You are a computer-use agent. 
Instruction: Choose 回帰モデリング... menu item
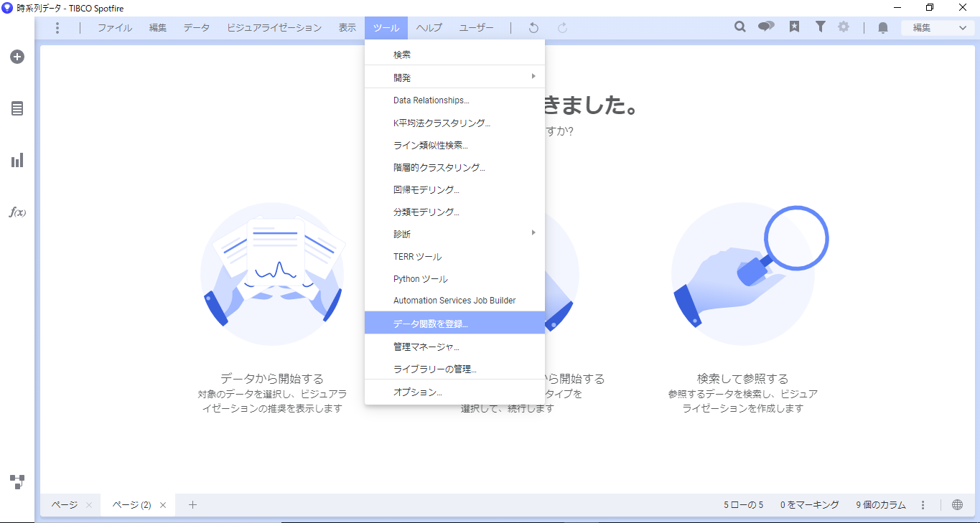454,189
